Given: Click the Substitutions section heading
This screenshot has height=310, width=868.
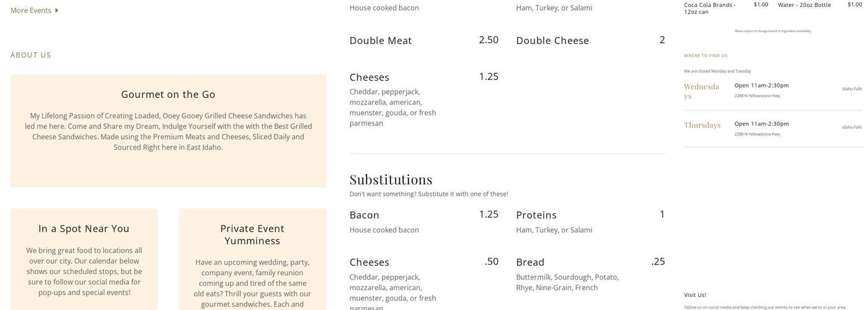Looking at the screenshot, I should (391, 180).
